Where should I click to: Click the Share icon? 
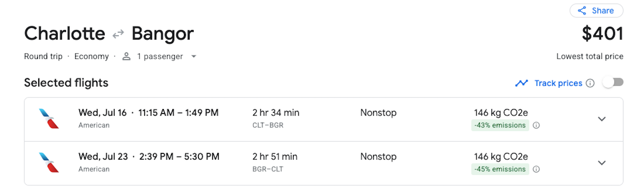pyautogui.click(x=582, y=11)
